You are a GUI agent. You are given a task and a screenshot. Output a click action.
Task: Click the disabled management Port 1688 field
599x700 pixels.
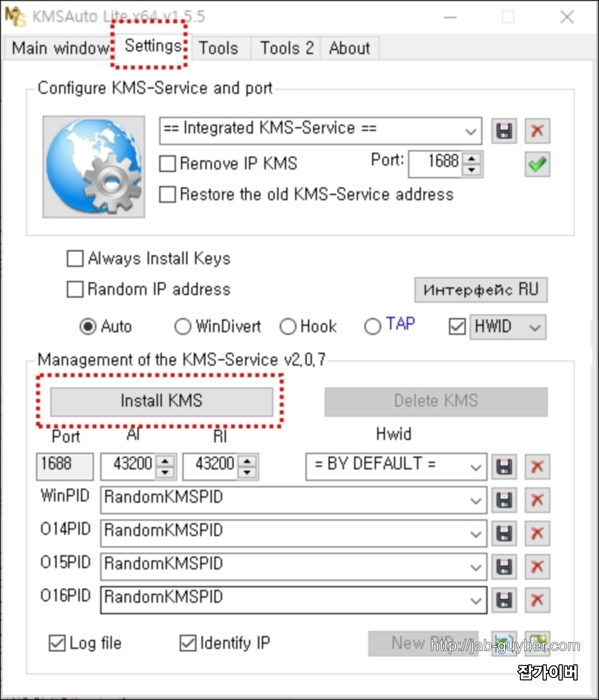(65, 467)
